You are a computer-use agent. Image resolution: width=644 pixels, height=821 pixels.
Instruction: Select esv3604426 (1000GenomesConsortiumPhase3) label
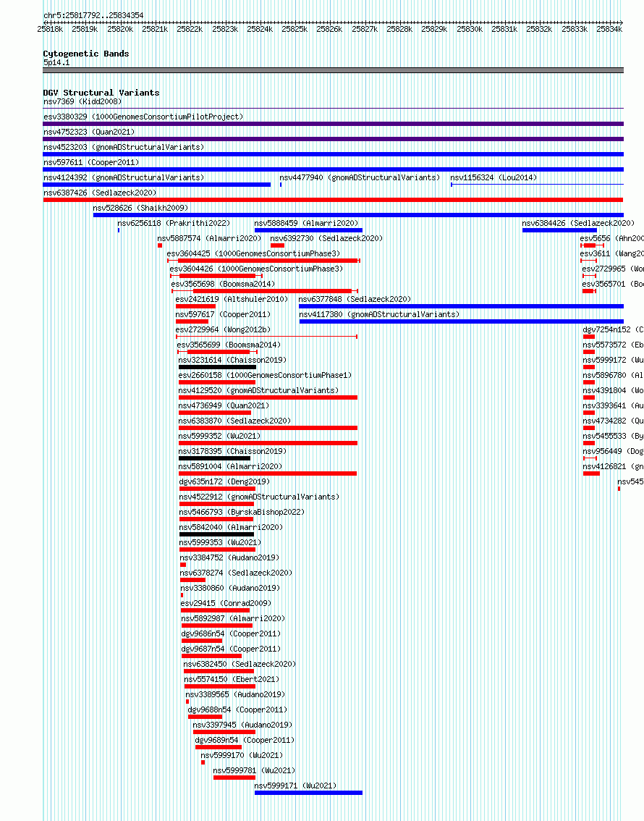click(256, 269)
